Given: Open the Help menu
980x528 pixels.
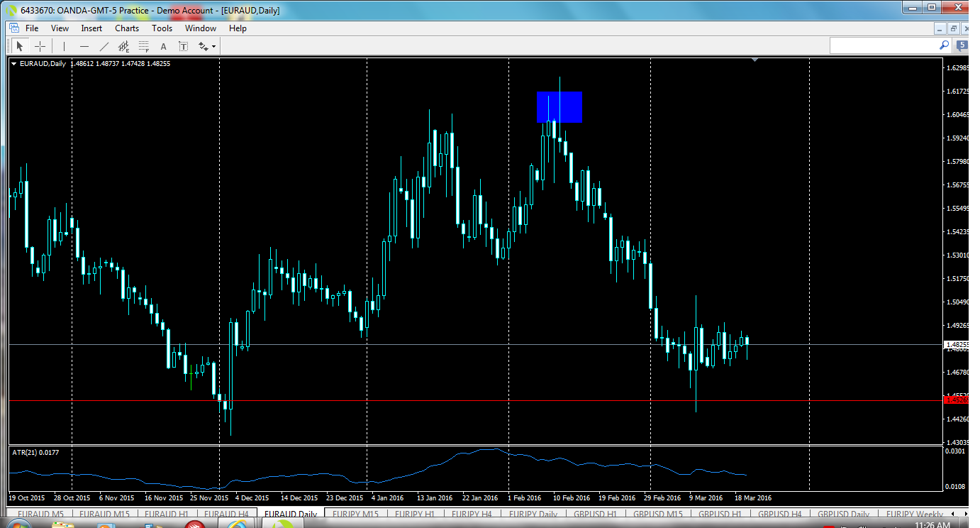Looking at the screenshot, I should [238, 28].
